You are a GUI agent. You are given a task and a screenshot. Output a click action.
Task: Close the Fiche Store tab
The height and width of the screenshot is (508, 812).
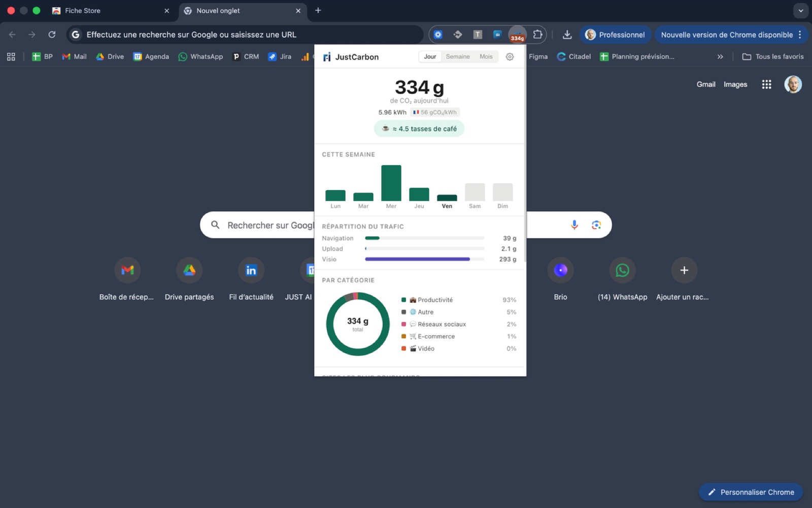click(166, 11)
